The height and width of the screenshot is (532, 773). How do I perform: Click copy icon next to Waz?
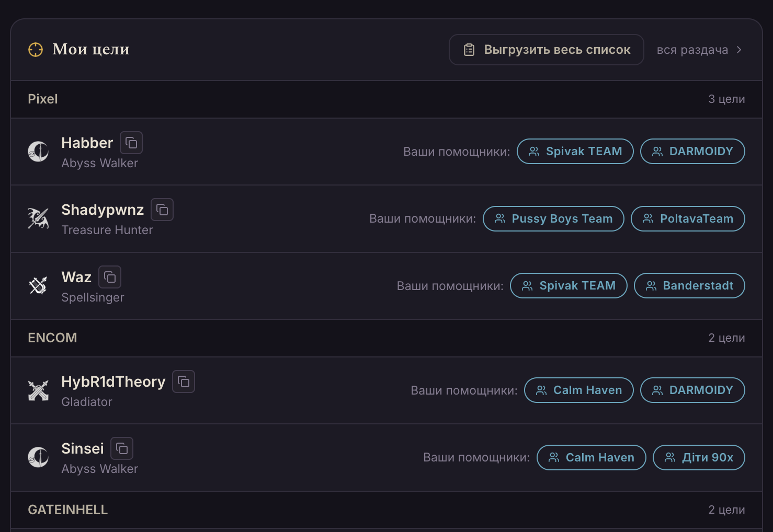click(110, 277)
